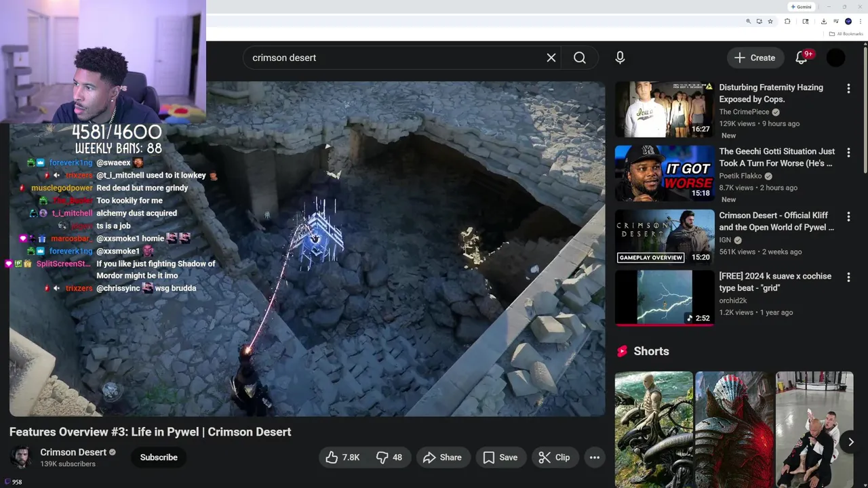Open options for 'Geechi Gotti Situation' video
The image size is (868, 488).
[x=848, y=152]
